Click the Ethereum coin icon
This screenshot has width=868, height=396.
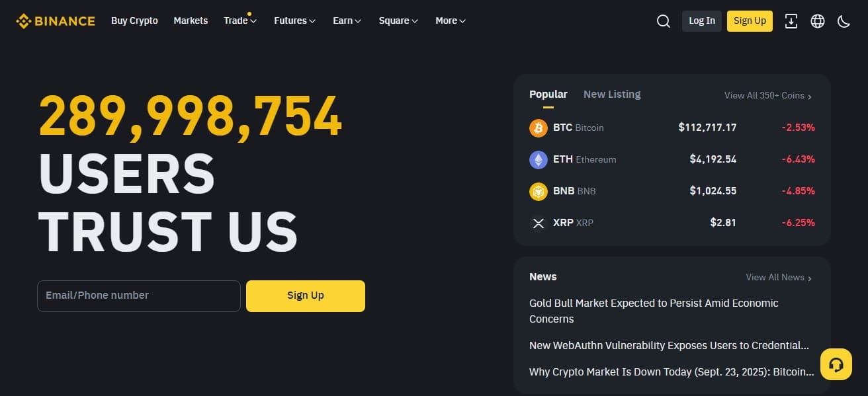[x=538, y=159]
